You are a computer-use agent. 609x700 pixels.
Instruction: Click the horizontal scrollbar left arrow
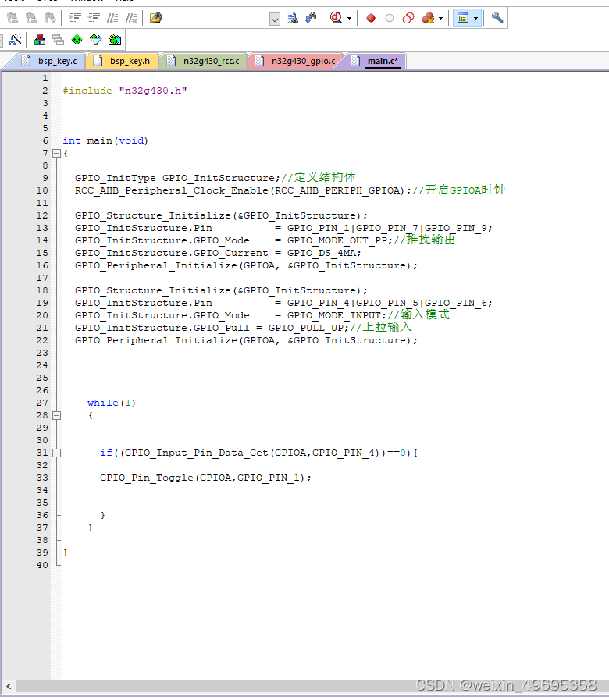pyautogui.click(x=9, y=686)
